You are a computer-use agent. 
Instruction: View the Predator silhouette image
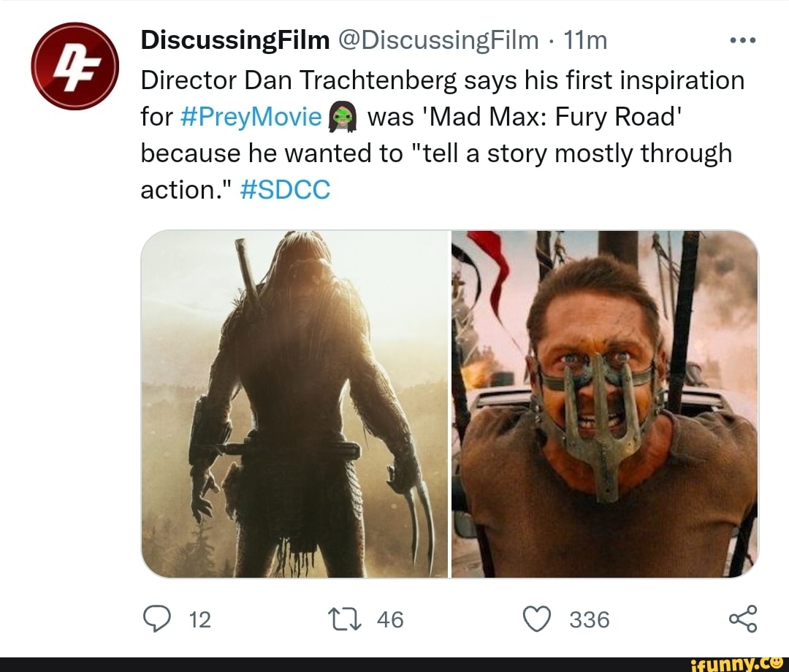point(294,404)
